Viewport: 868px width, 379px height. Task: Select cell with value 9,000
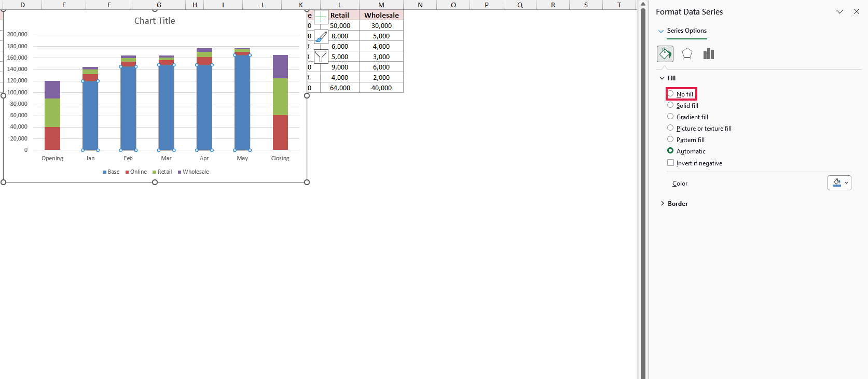pyautogui.click(x=340, y=67)
